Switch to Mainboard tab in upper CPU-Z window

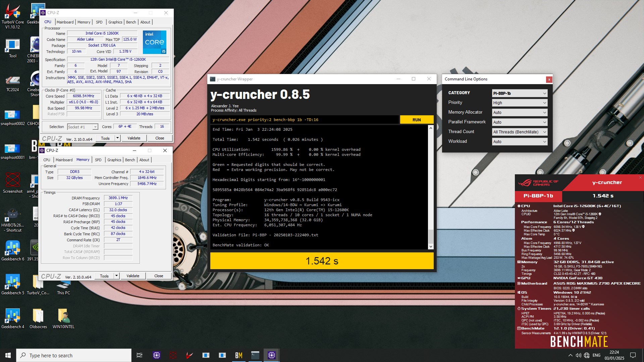(65, 22)
